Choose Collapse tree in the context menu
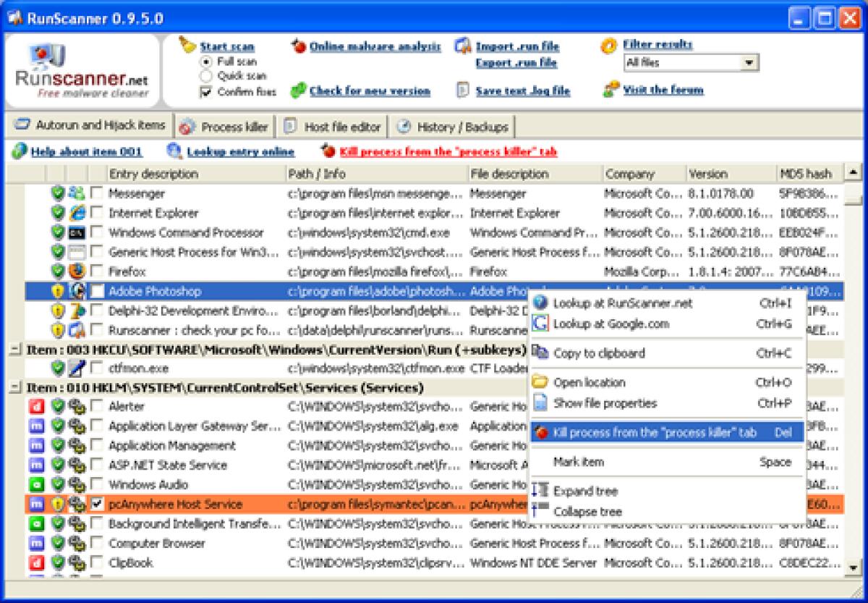The width and height of the screenshot is (868, 603). tap(666, 511)
